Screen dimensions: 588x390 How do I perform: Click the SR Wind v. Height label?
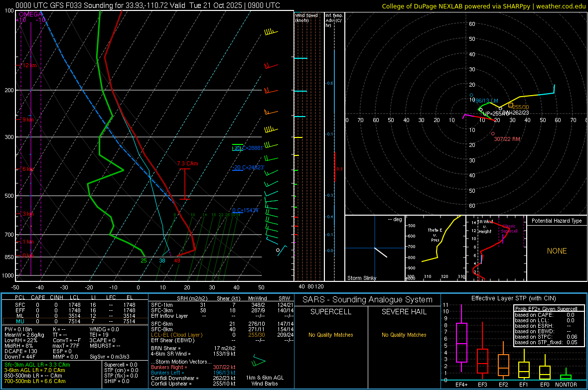pos(485,227)
